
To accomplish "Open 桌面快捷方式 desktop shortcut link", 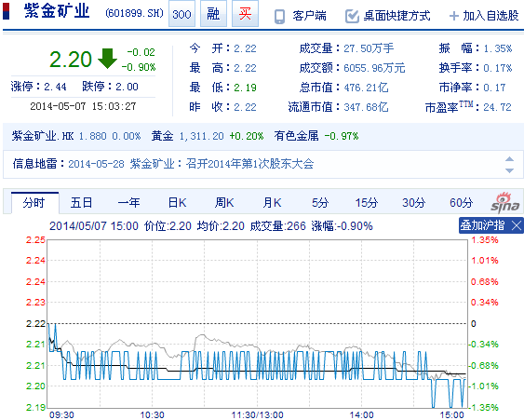I will (x=396, y=16).
